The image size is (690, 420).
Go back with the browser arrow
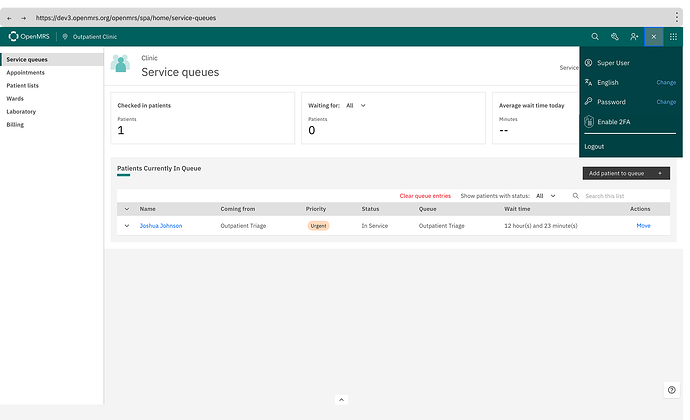tap(9, 18)
